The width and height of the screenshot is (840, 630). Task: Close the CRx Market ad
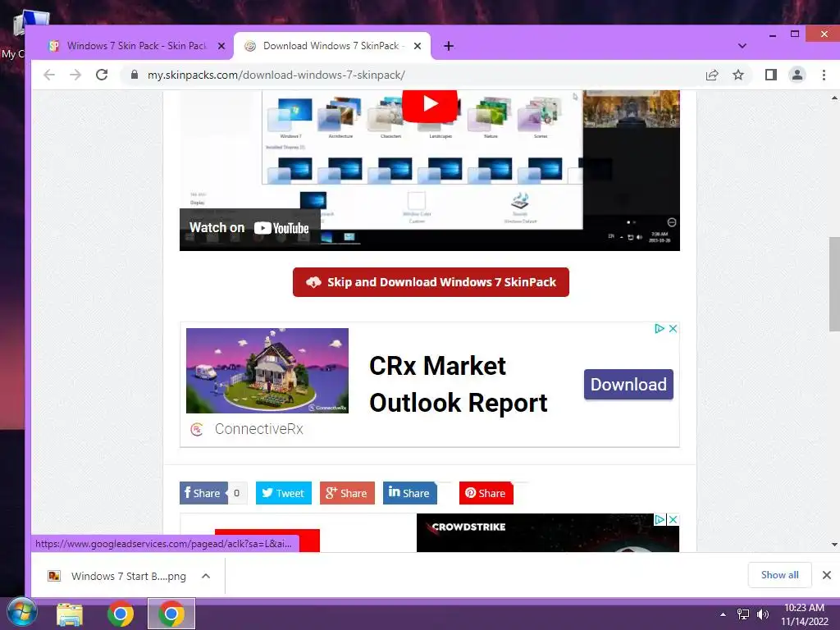(673, 328)
